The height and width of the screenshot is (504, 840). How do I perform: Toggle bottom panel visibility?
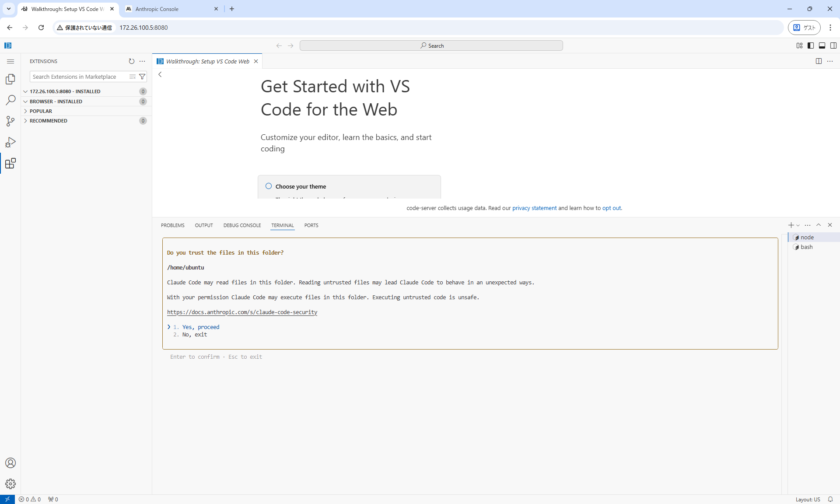tap(822, 45)
